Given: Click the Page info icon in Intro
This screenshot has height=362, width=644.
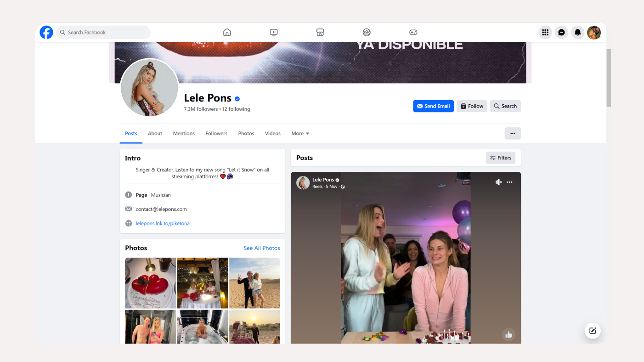Looking at the screenshot, I should pos(129,195).
